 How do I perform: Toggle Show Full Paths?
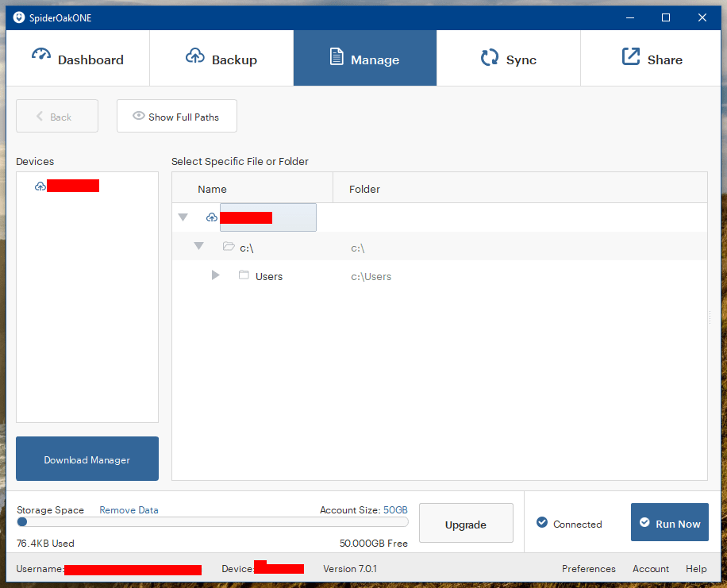[x=176, y=116]
